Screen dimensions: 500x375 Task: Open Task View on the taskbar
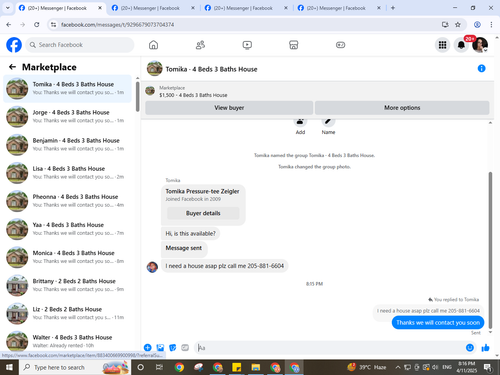coord(159,367)
